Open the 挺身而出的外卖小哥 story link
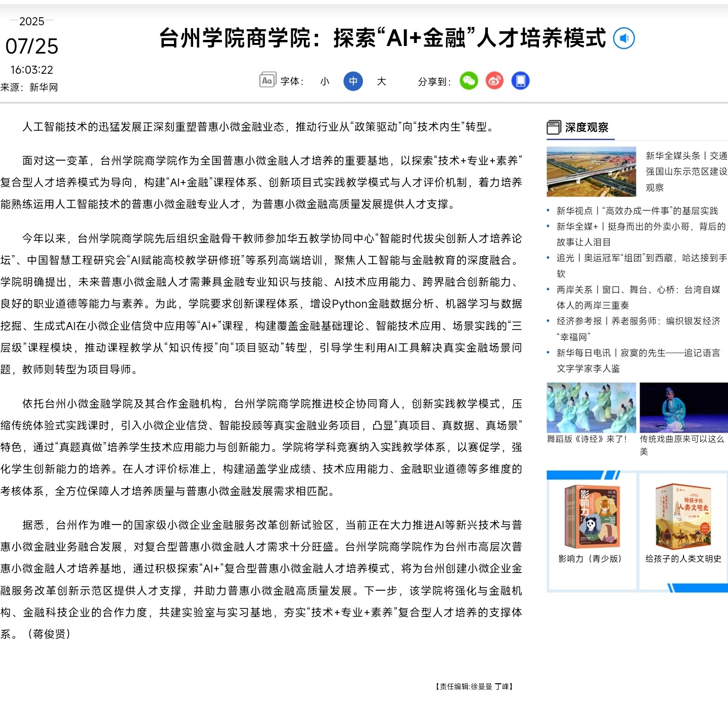728x709 pixels. click(x=641, y=226)
